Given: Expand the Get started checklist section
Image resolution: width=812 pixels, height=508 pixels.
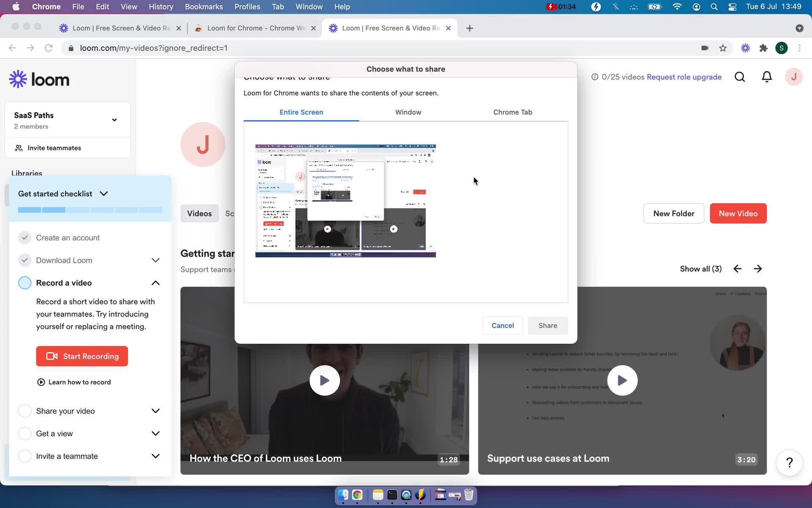Looking at the screenshot, I should pos(104,193).
